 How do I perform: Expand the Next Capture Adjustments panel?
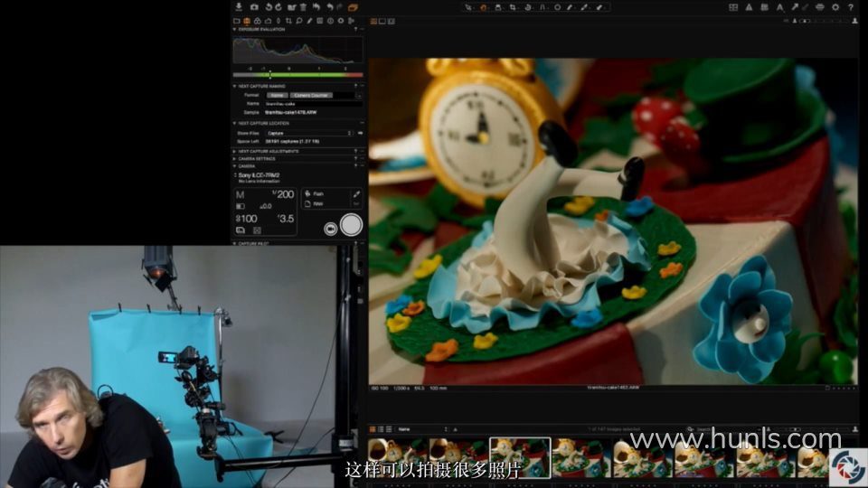click(235, 151)
